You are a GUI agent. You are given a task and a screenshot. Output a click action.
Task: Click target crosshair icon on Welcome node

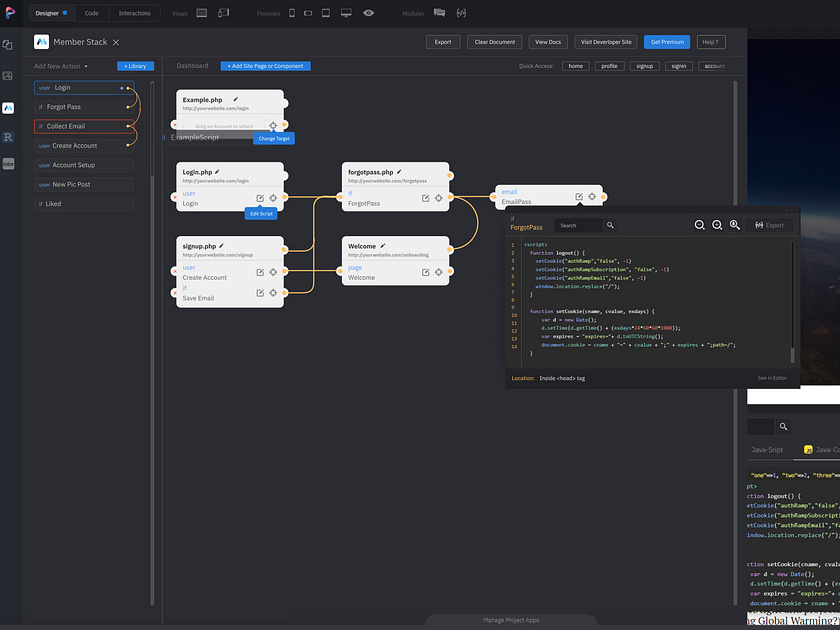click(438, 271)
